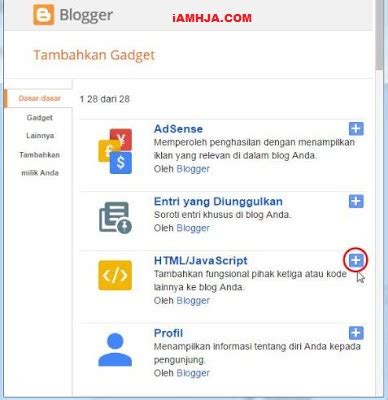Click 'Soroti entri khusus di blog Anda' text

pos(223,215)
